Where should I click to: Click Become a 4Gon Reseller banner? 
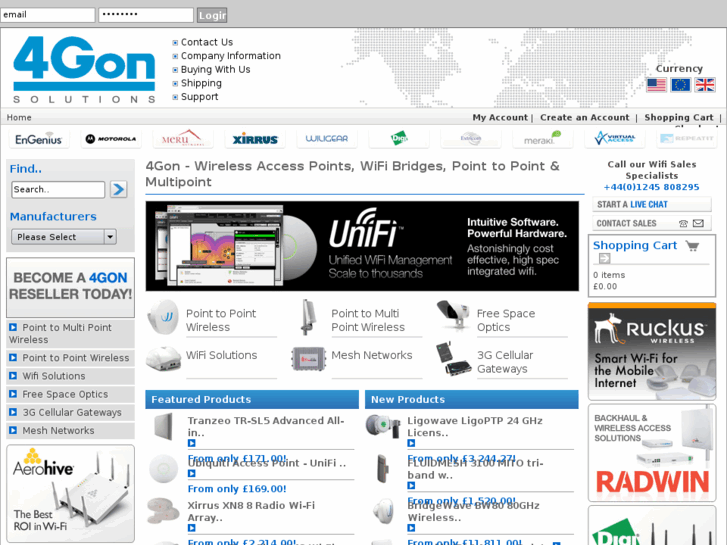point(70,288)
